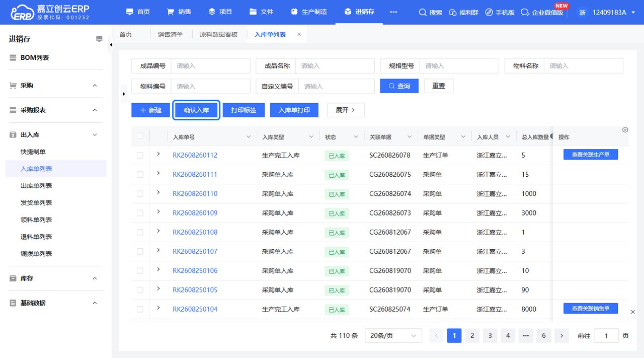Check the row RK2608250106

click(140, 270)
